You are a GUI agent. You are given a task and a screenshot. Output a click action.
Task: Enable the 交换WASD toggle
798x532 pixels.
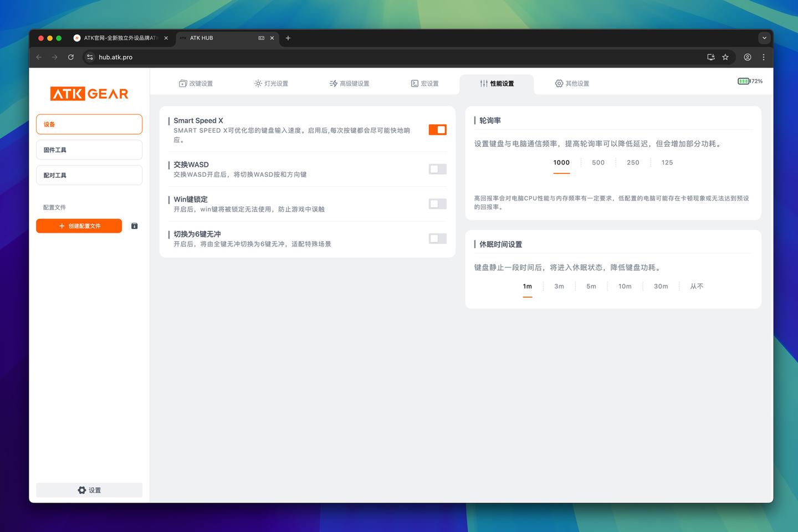tap(437, 169)
